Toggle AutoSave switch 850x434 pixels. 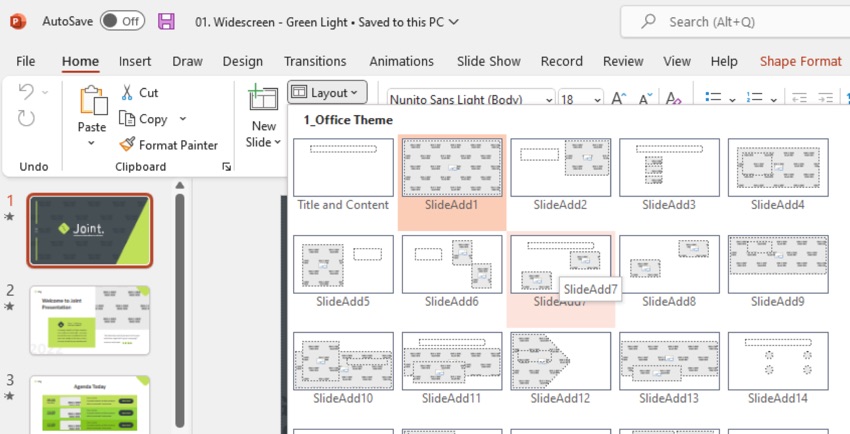click(122, 22)
